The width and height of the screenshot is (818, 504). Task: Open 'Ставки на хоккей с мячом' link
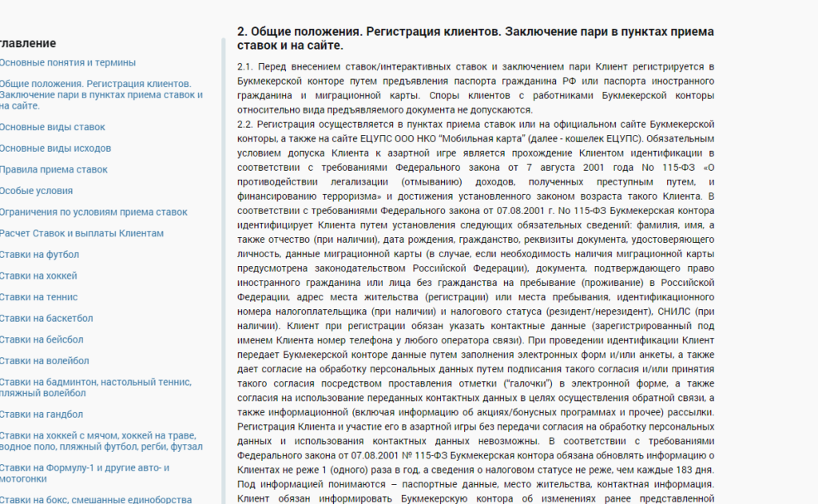coord(101,442)
